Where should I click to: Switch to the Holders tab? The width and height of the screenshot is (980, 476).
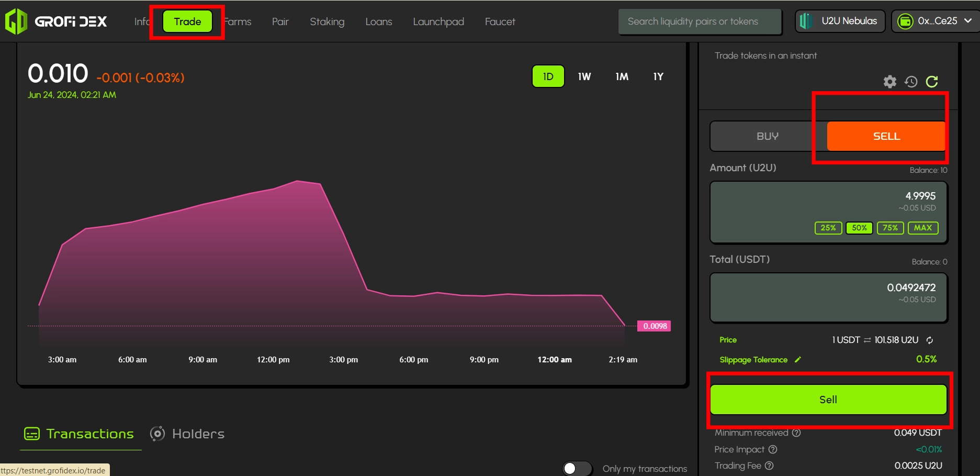187,434
